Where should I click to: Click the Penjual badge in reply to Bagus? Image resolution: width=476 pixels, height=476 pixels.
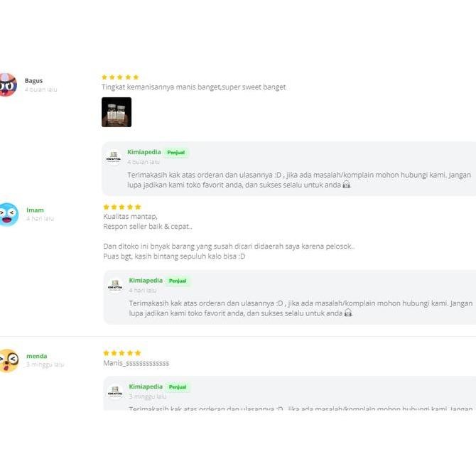(x=175, y=153)
